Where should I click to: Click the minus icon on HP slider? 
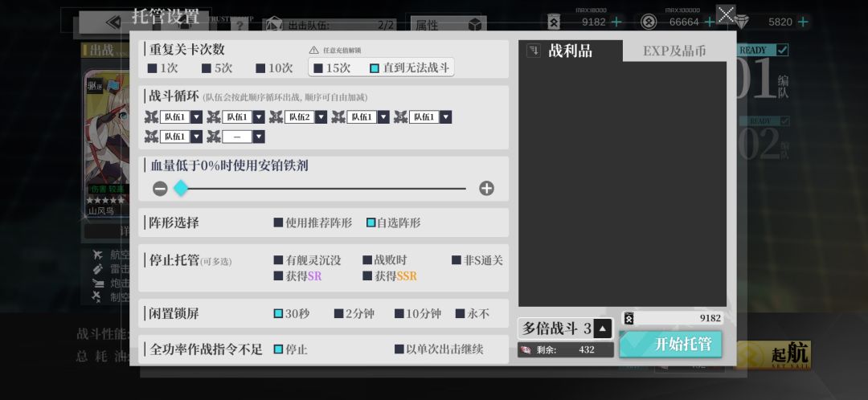click(x=160, y=189)
